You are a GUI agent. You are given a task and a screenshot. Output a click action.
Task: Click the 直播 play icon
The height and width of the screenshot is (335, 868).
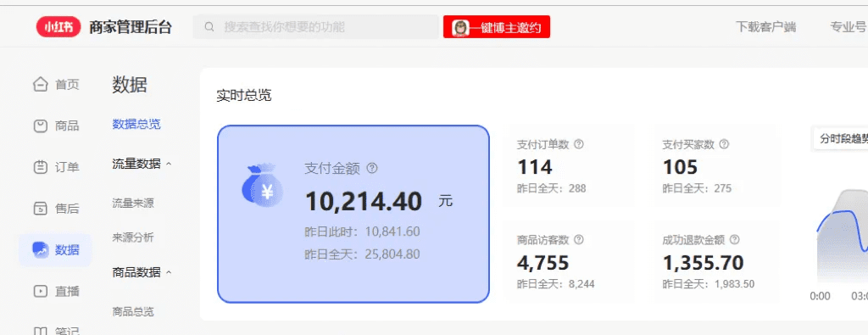coord(40,291)
